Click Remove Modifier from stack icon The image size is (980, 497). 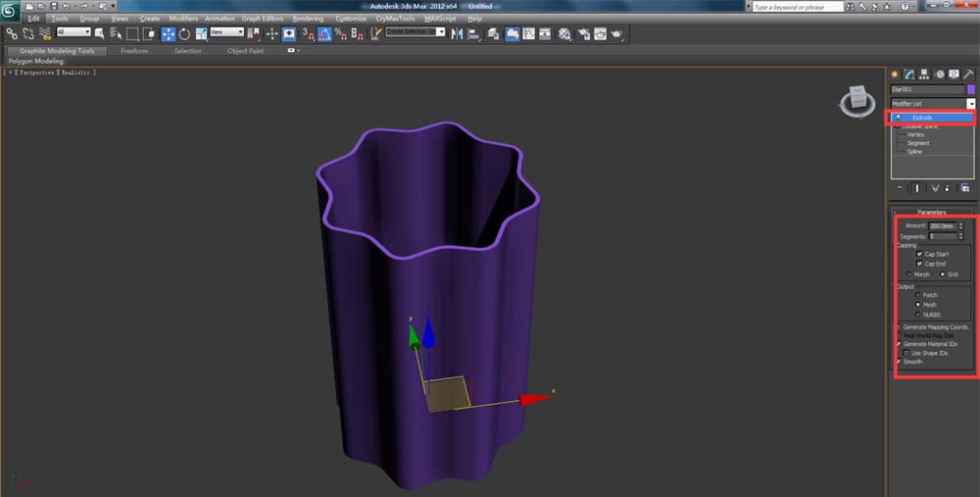click(947, 187)
